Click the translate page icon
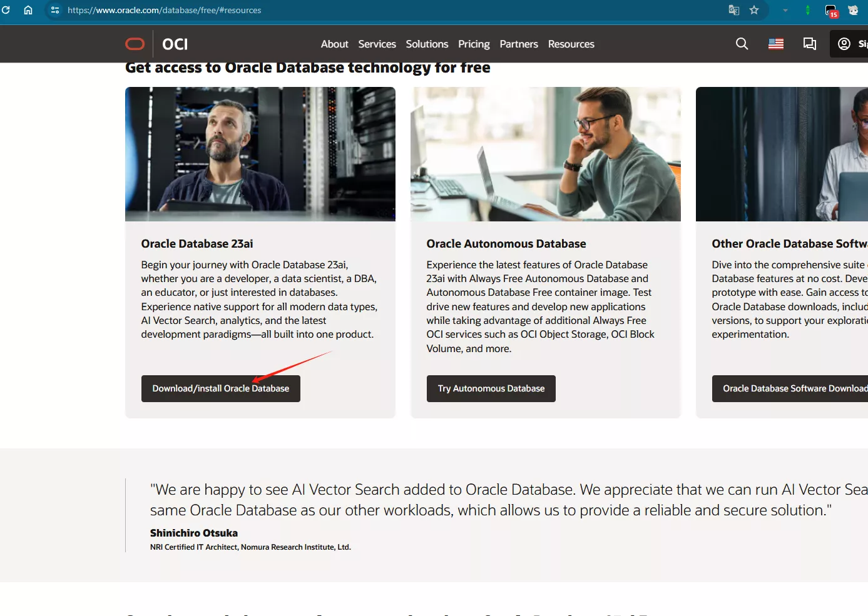 click(733, 10)
